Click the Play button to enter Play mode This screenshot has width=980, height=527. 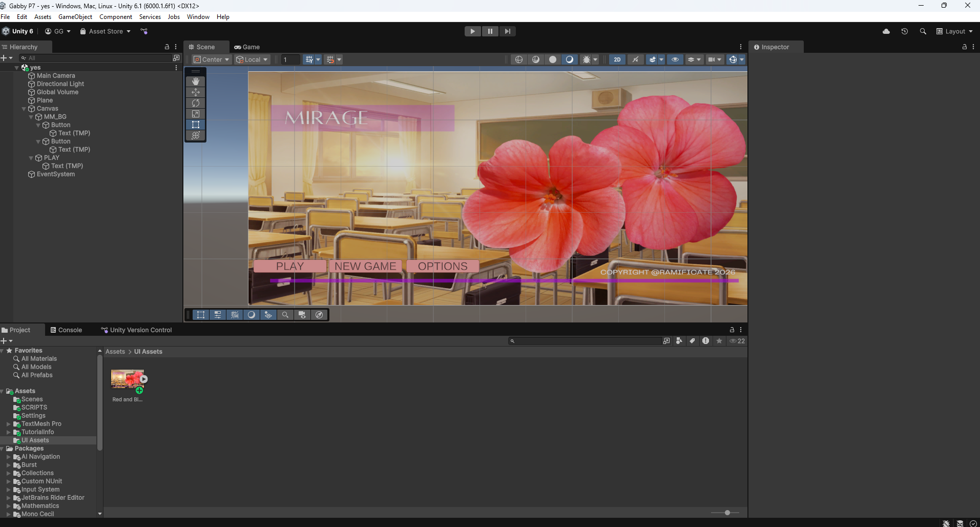click(x=473, y=31)
